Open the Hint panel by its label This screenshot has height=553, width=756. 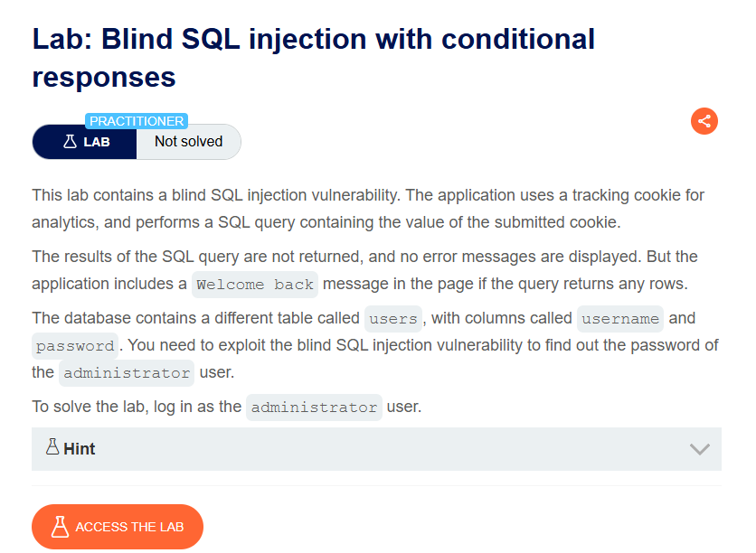coord(80,449)
